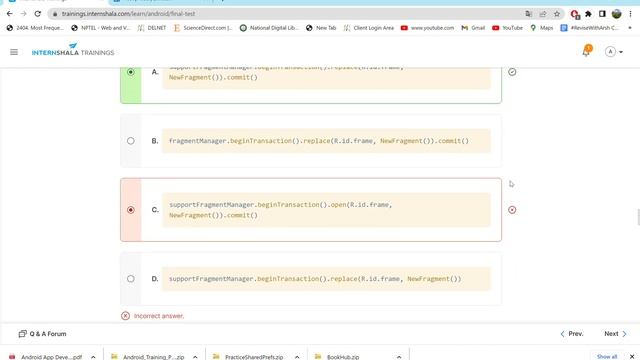
Task: Open National Digital Library bookmark
Action: pos(269,28)
